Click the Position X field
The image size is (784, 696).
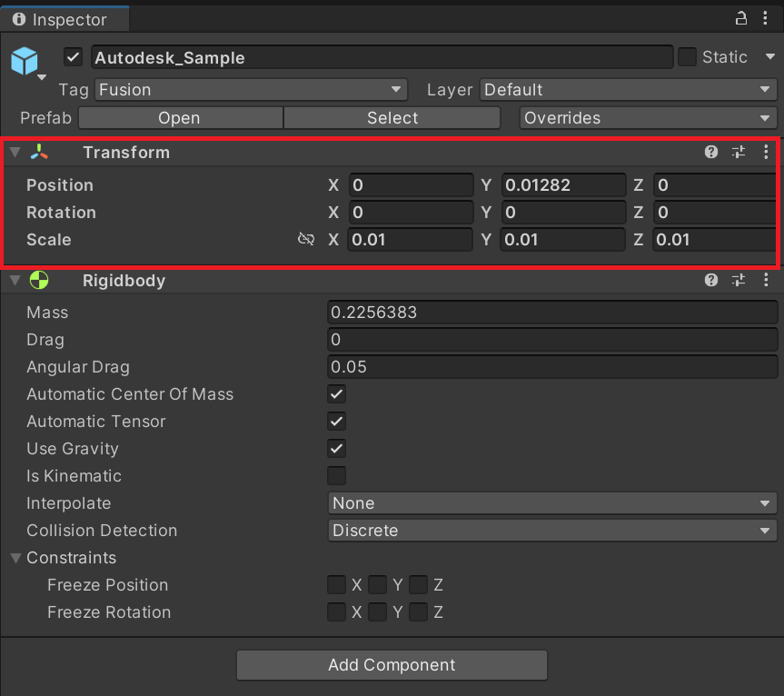411,185
